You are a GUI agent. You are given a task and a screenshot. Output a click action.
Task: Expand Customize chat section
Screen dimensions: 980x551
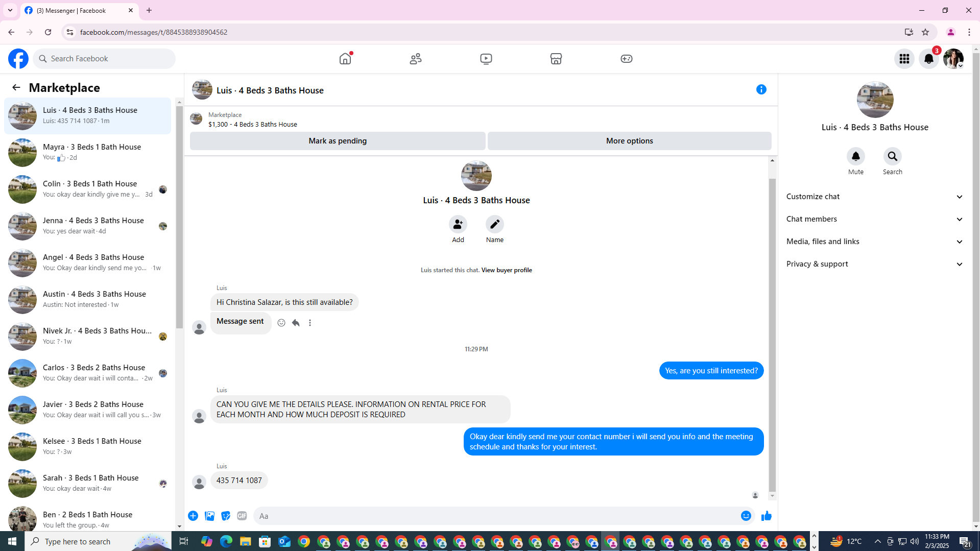(x=875, y=197)
